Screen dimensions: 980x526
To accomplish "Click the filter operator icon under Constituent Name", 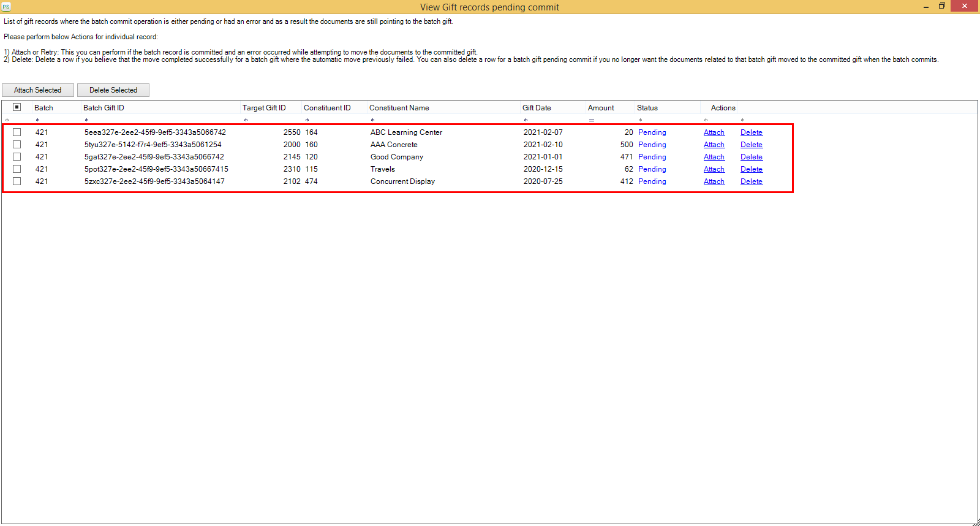I will click(x=372, y=120).
